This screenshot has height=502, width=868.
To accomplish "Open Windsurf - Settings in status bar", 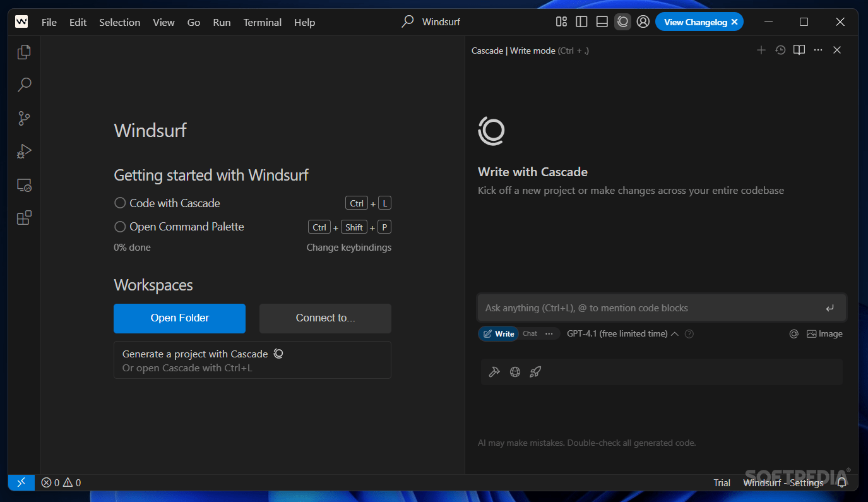I will point(783,482).
